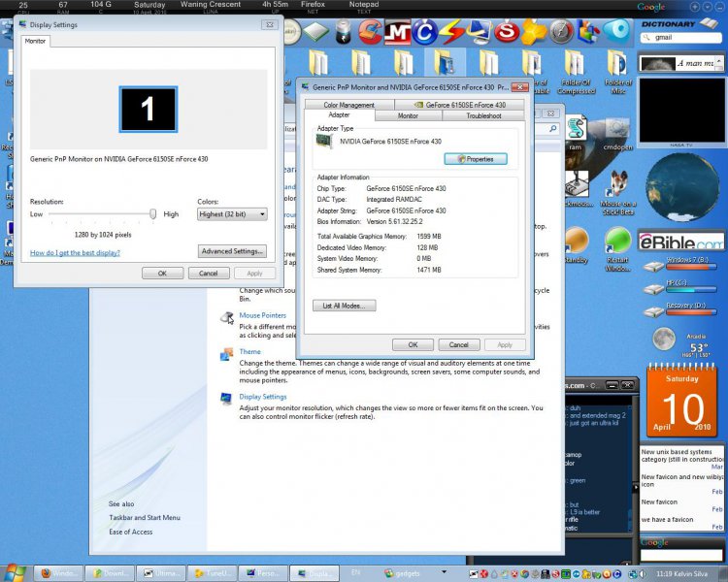The image size is (728, 582).
Task: Click the Mouse Pointers icon in Personalization
Action: 227,318
